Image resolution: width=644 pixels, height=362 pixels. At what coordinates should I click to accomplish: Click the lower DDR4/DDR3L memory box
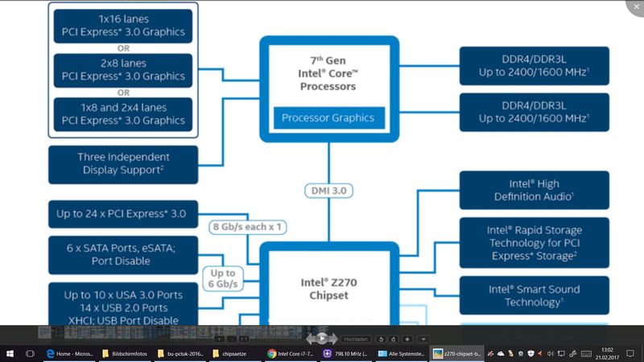pyautogui.click(x=534, y=112)
